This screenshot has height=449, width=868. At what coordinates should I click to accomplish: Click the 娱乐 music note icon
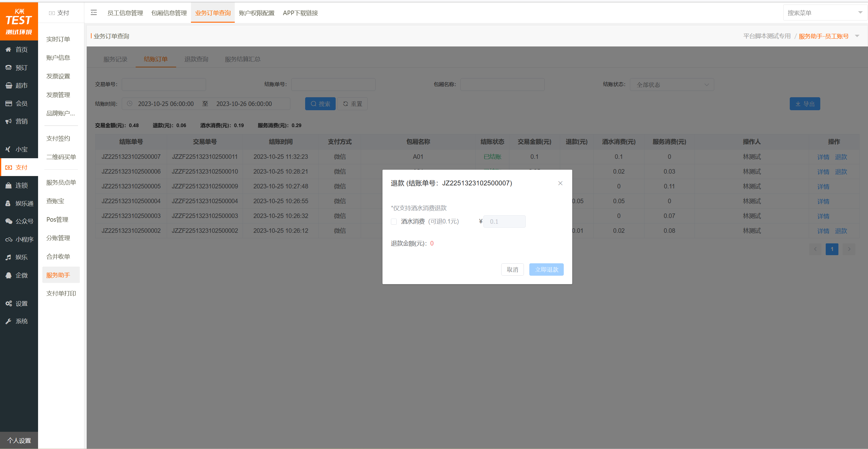(8, 257)
